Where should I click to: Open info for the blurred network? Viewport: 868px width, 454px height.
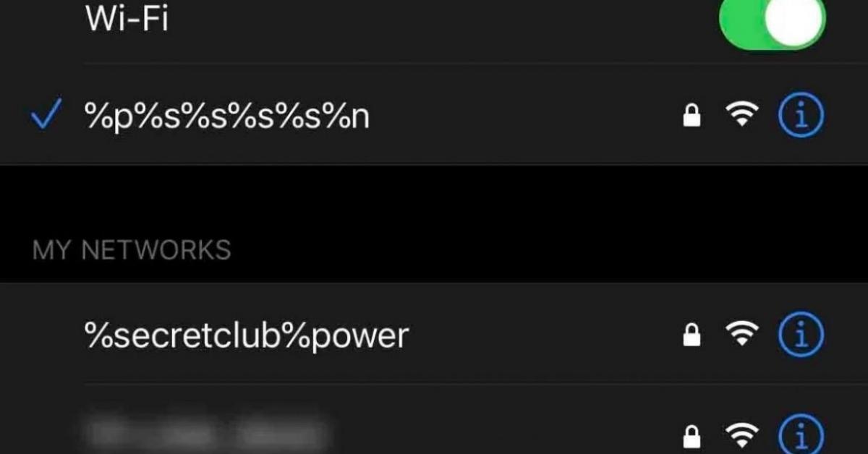point(801,436)
